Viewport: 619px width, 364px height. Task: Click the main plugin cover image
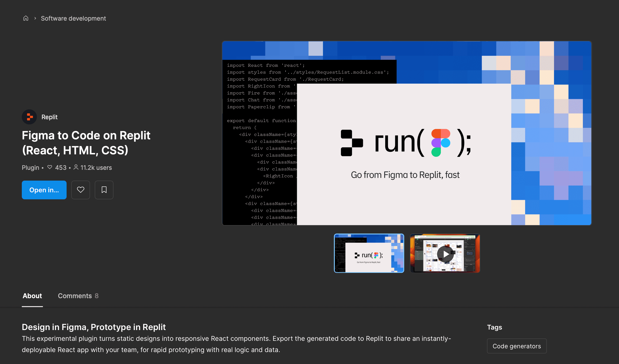(407, 133)
